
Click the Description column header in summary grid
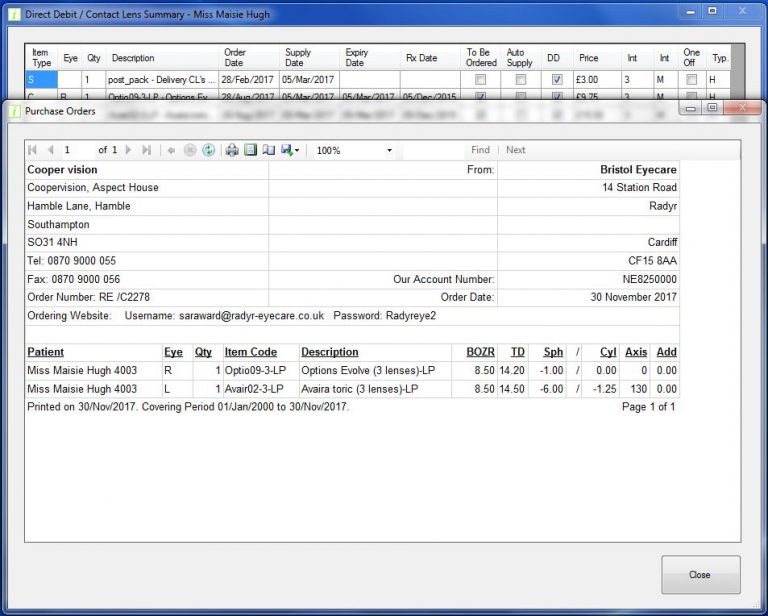(162, 58)
